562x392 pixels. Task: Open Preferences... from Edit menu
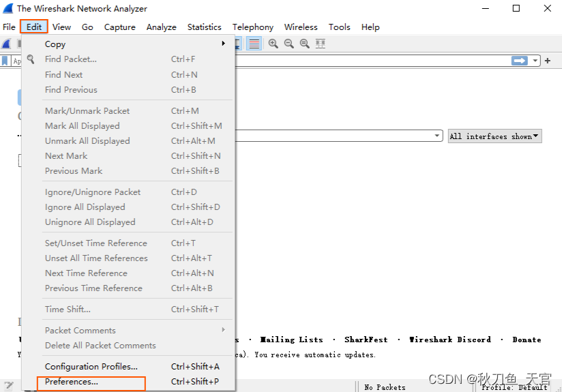click(x=128, y=382)
